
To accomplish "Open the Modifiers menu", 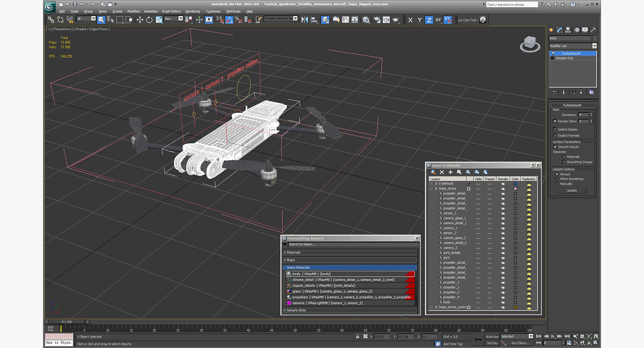I will click(x=134, y=11).
